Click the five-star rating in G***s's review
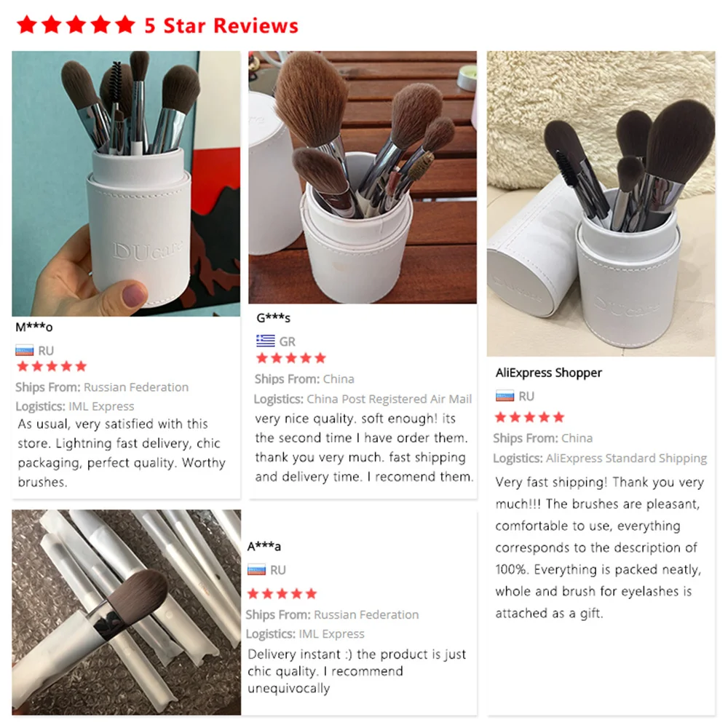728x728 pixels. pyautogui.click(x=291, y=358)
